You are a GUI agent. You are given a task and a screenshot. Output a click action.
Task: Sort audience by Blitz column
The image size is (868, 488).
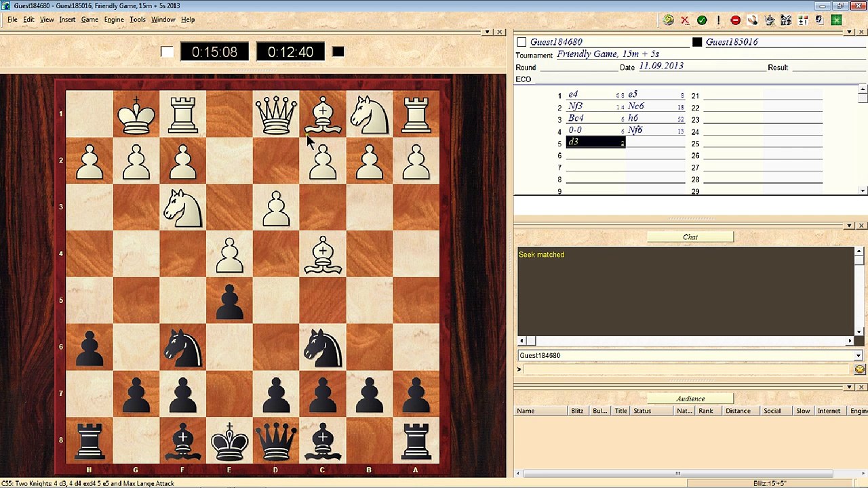577,411
